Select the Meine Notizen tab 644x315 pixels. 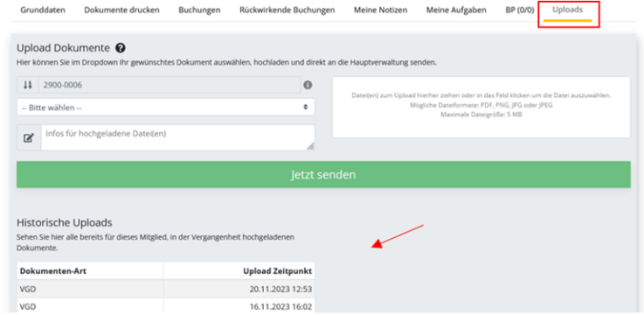pos(381,10)
